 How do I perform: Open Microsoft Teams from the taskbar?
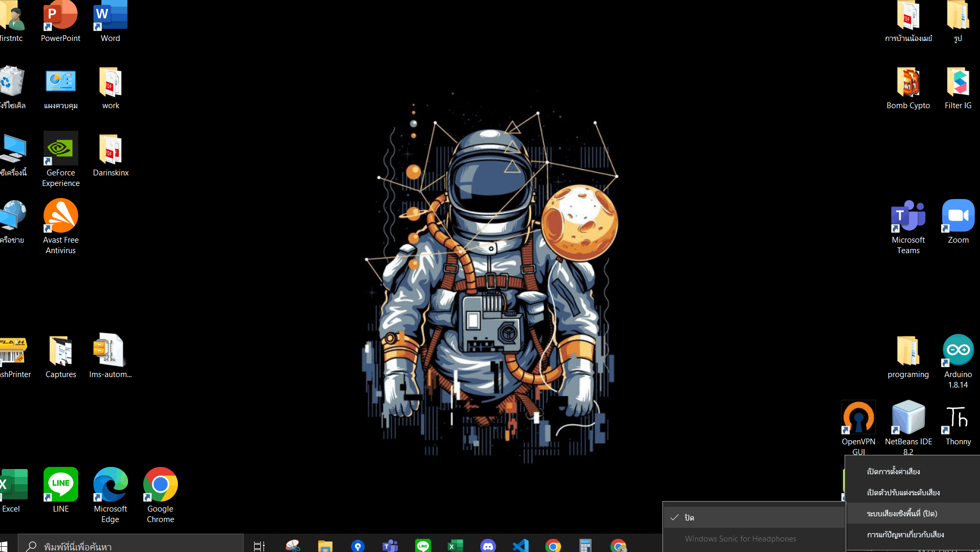point(391,546)
